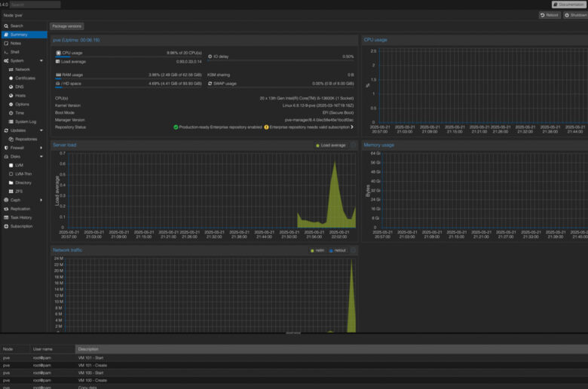Toggle the netin series in Network traffic
This screenshot has width=588, height=389.
pyautogui.click(x=319, y=250)
